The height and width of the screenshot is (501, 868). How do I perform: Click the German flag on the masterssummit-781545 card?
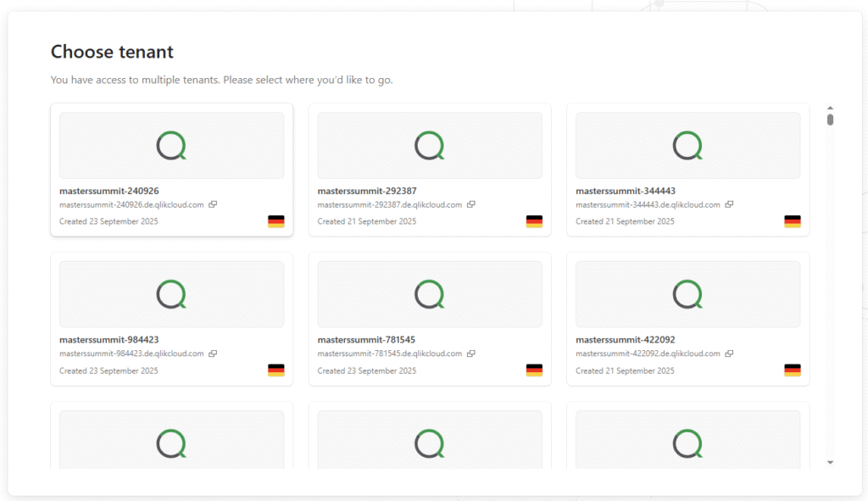point(533,370)
